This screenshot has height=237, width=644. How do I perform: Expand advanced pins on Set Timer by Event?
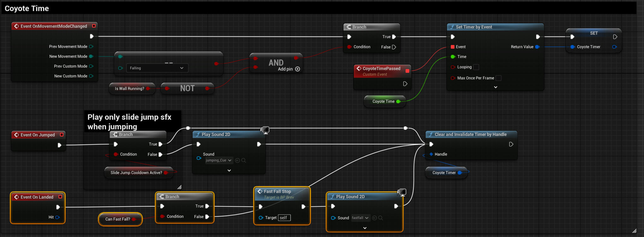495,87
